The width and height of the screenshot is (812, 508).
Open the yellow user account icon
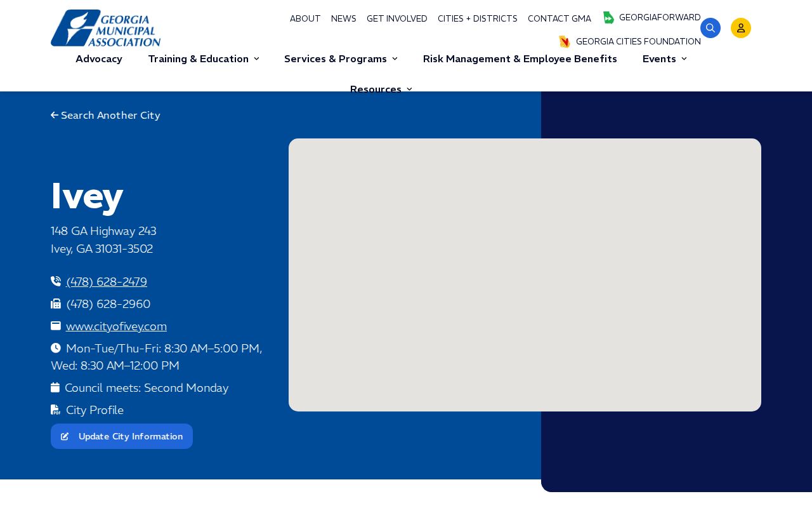(741, 28)
